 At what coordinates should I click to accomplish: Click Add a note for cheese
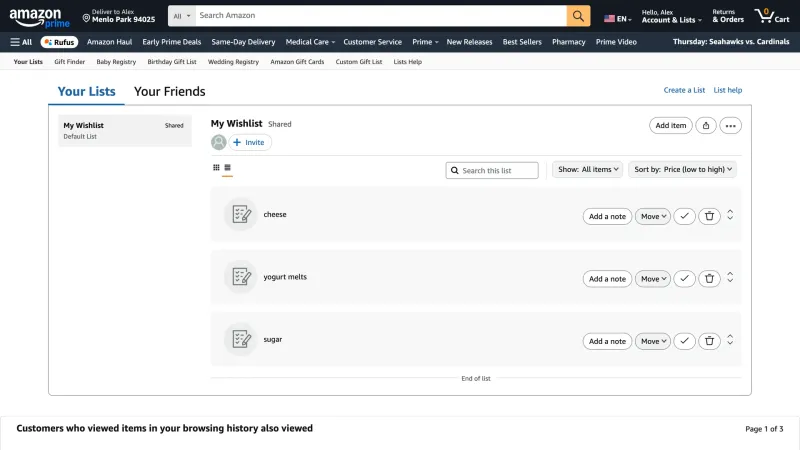click(607, 216)
